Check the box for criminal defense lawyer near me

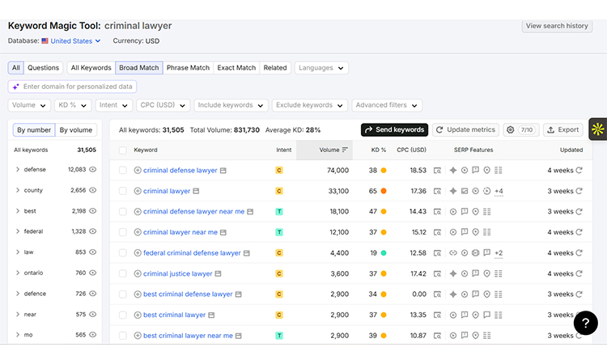click(123, 212)
